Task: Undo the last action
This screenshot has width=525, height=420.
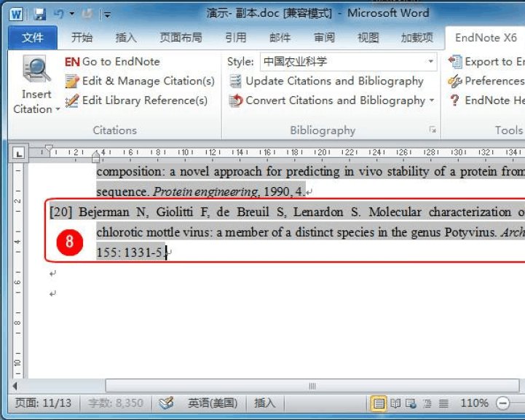Action: tap(59, 14)
